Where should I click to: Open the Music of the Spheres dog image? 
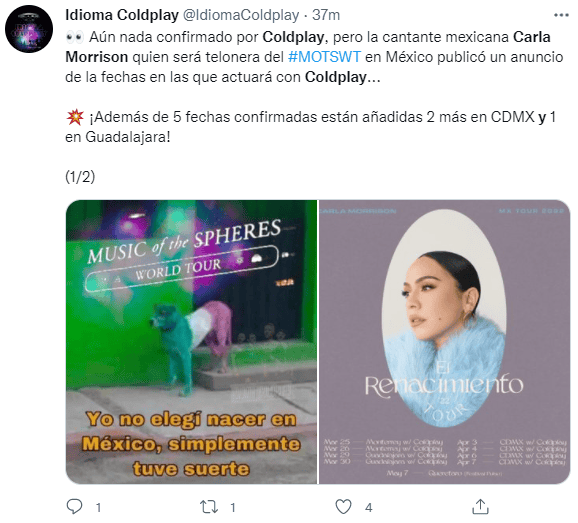[x=191, y=342]
